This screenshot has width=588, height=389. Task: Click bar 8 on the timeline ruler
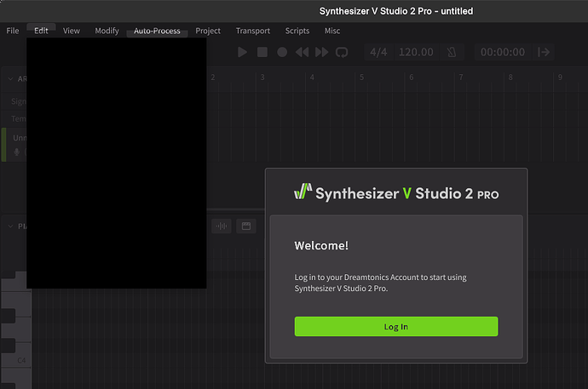click(510, 77)
